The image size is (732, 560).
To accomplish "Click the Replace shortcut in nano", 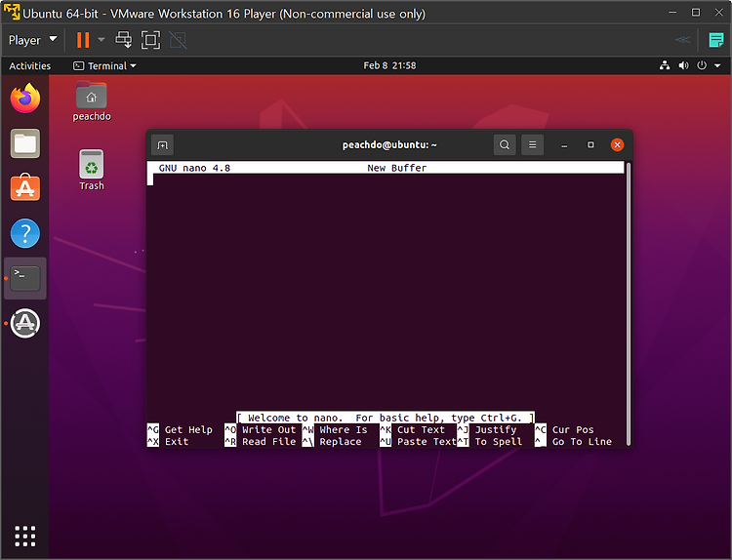I will click(x=332, y=442).
